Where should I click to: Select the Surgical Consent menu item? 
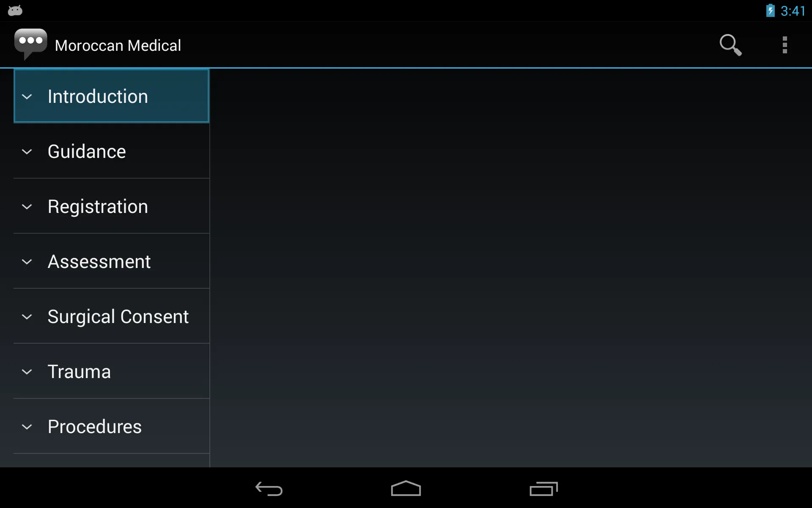tap(111, 317)
